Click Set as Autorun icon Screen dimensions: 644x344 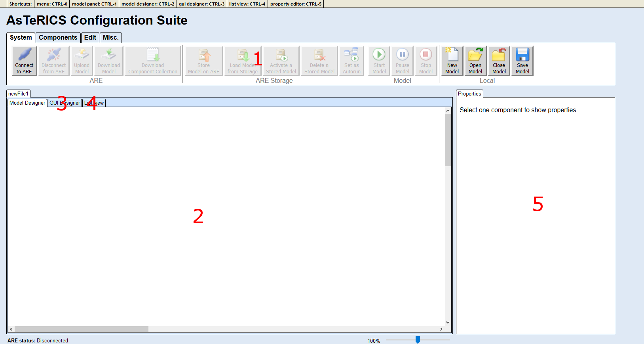(x=351, y=61)
